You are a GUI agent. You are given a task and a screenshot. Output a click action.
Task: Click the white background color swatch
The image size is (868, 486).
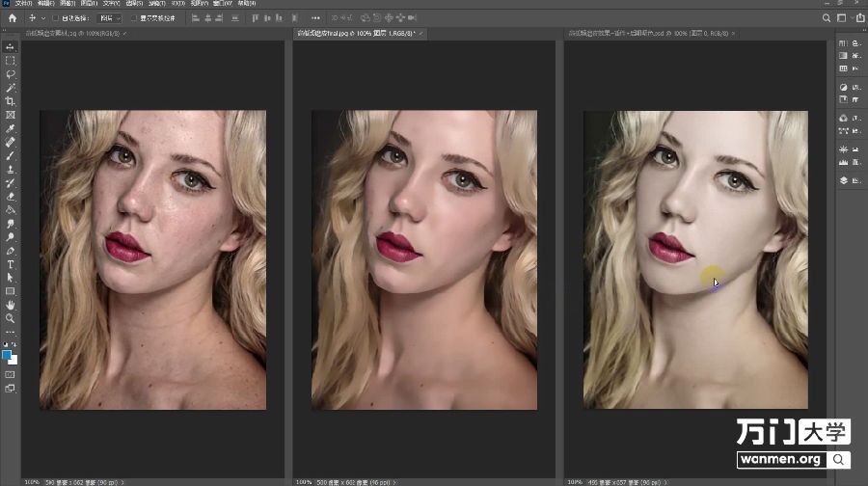pyautogui.click(x=14, y=361)
